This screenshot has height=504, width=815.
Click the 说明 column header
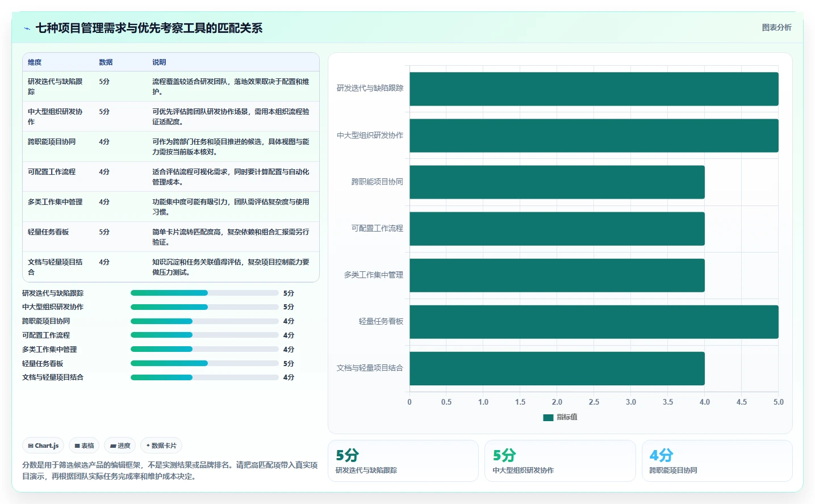[159, 62]
